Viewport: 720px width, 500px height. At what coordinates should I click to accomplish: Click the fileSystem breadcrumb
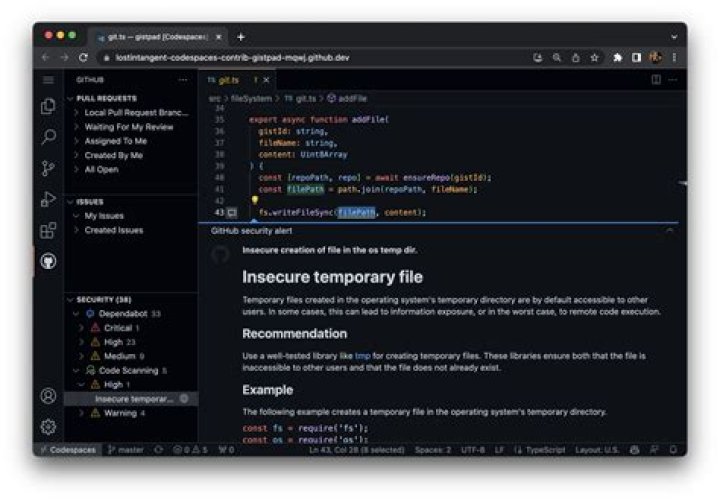(x=251, y=98)
